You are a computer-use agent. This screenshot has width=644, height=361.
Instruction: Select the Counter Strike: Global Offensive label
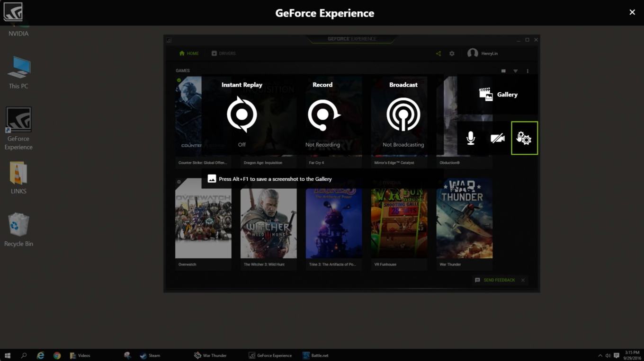coord(203,163)
